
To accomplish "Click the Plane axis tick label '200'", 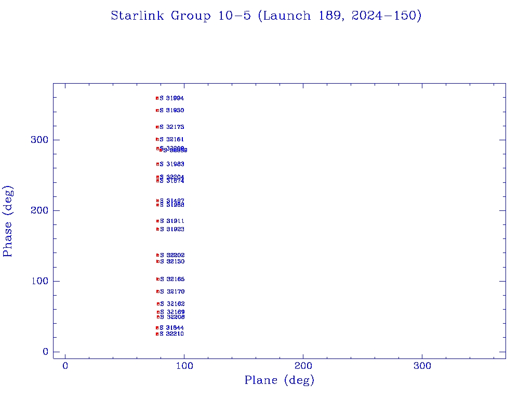I will click(303, 366).
